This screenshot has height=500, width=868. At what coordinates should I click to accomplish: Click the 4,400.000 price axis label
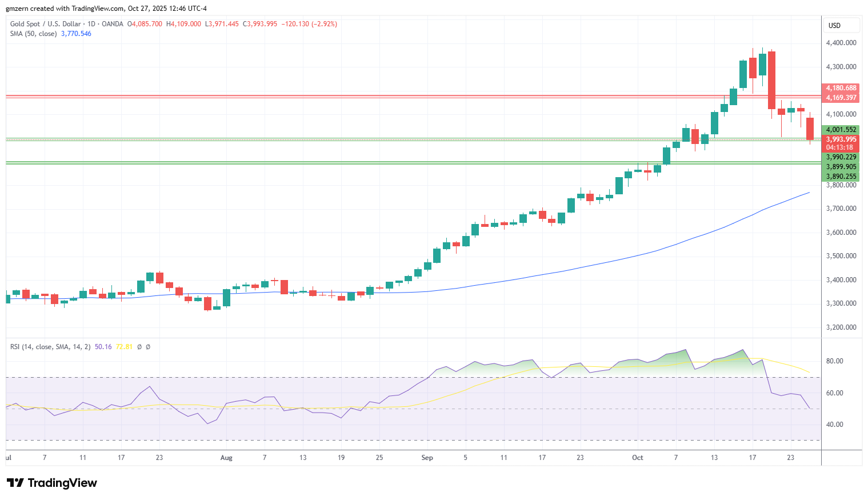tap(841, 43)
